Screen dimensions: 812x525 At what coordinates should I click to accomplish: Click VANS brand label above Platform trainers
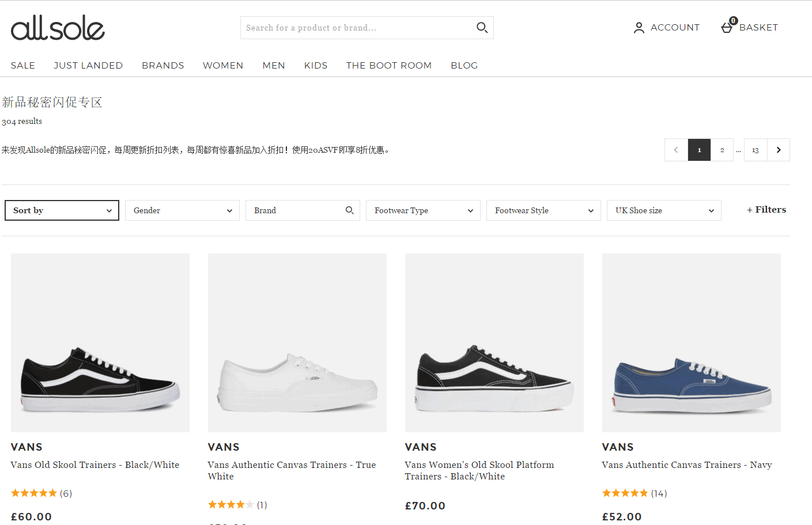click(421, 447)
